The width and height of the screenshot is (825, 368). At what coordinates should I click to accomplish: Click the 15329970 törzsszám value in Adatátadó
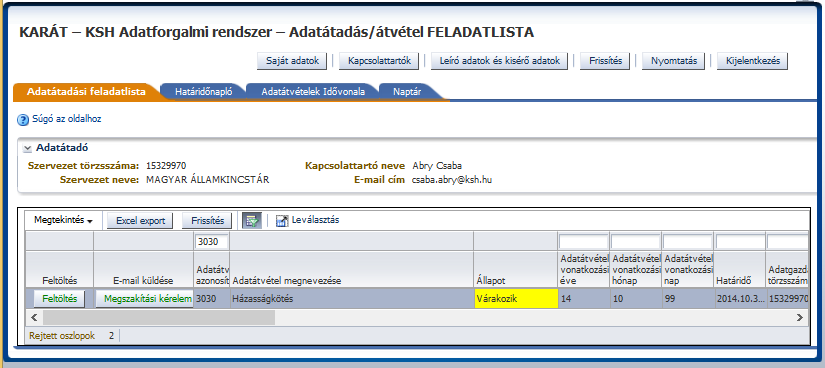[166, 165]
